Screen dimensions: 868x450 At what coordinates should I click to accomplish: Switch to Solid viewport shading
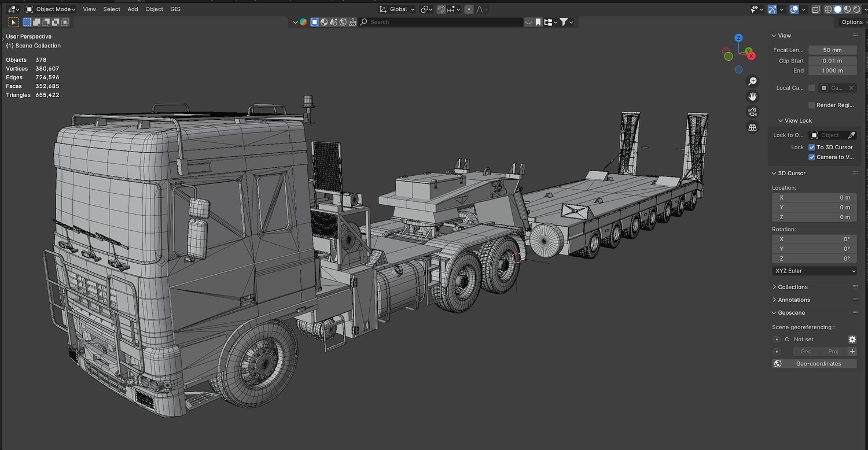tap(837, 9)
